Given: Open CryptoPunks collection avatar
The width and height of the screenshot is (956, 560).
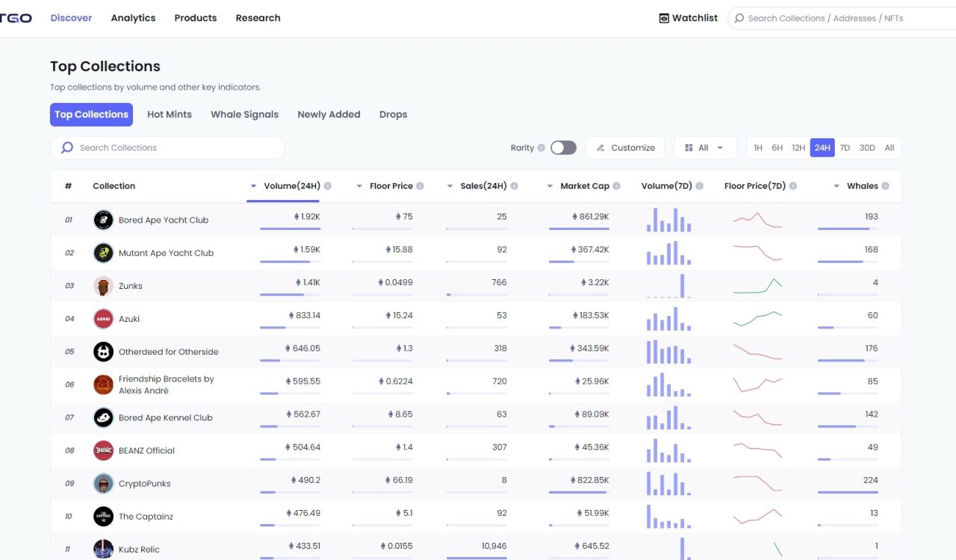Looking at the screenshot, I should 103,483.
